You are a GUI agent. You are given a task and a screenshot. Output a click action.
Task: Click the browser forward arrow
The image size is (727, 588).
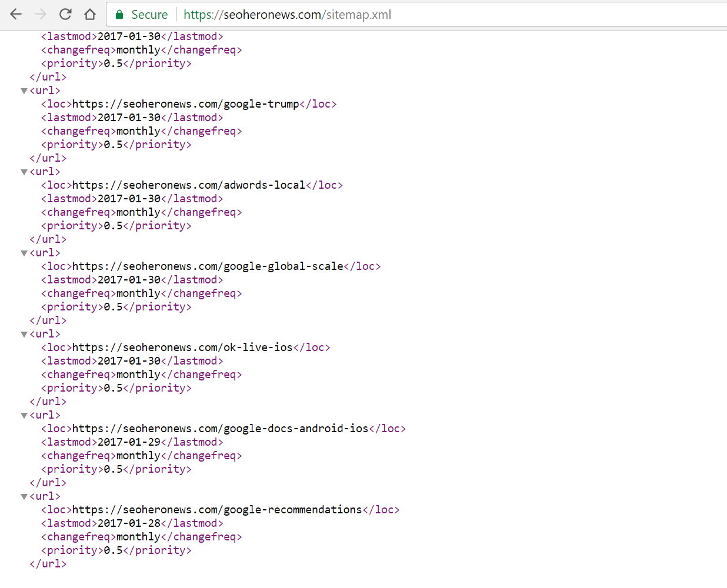(41, 14)
